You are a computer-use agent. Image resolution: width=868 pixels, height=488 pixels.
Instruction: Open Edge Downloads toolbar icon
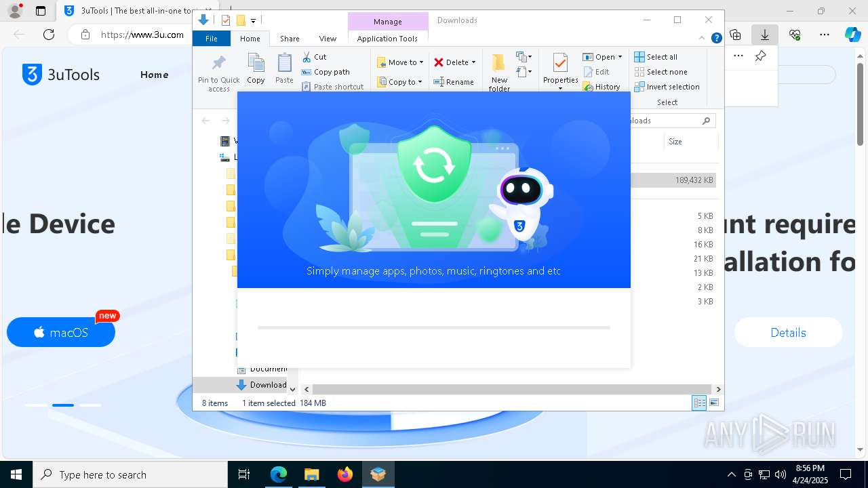click(x=764, y=35)
